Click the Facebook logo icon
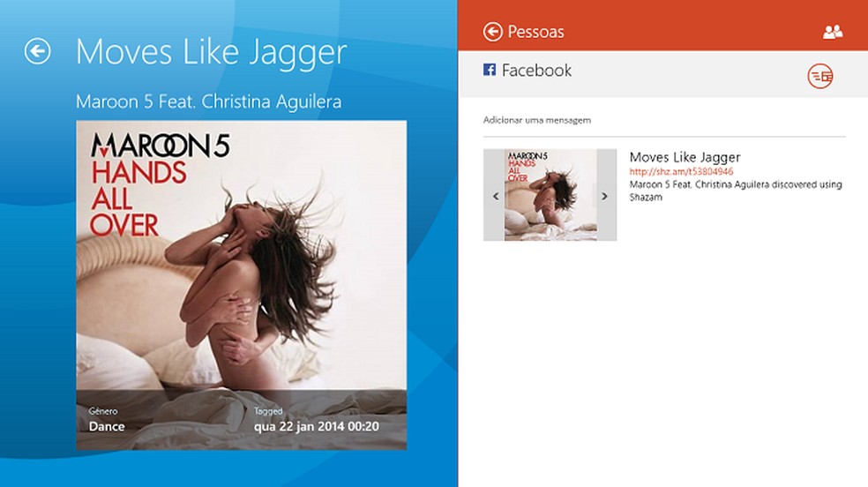Viewport: 868px width, 487px height. [490, 70]
